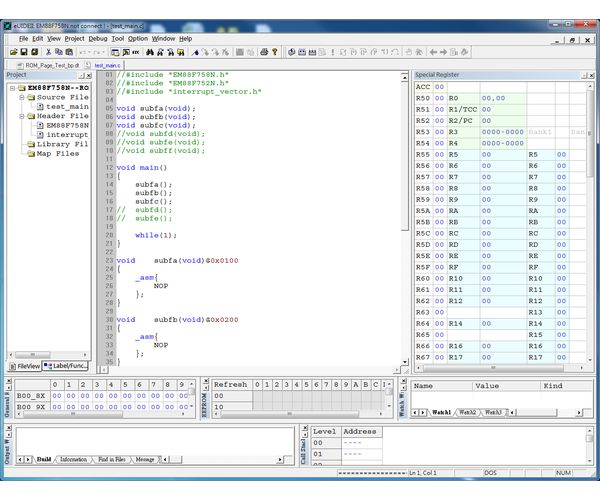Click the Help question mark icon
The height and width of the screenshot is (500, 600).
click(275, 51)
